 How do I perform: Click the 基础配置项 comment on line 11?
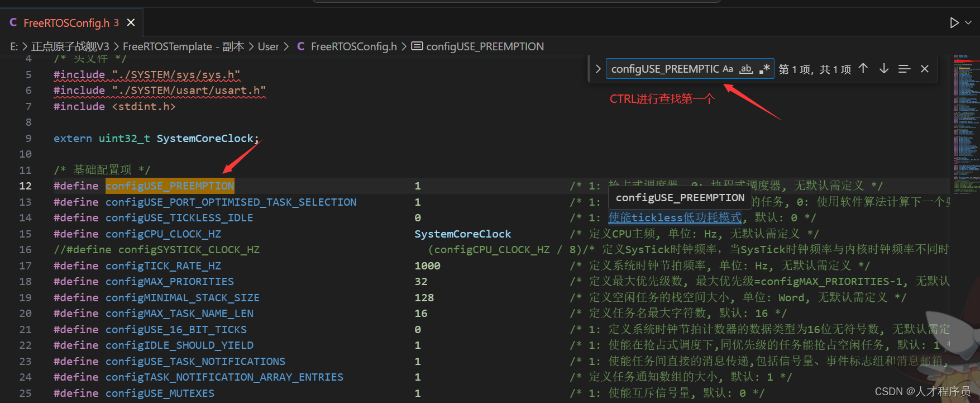click(102, 169)
